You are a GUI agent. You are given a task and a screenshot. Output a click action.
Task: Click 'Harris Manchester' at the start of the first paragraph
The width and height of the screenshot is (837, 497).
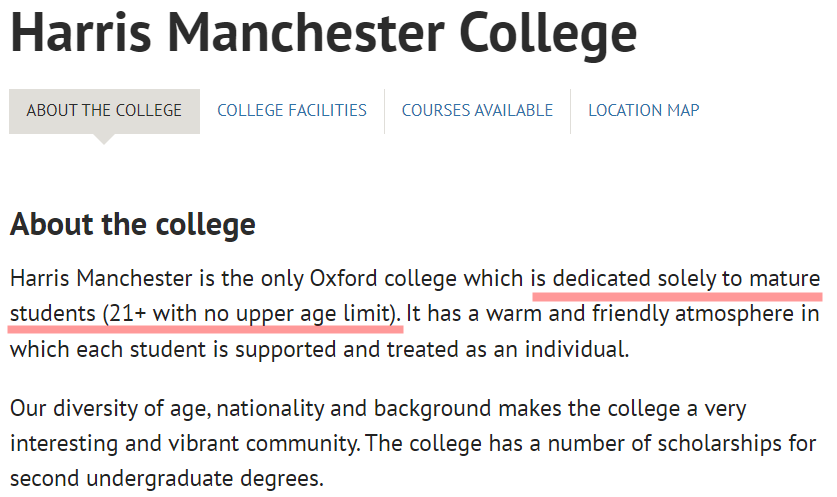click(x=101, y=279)
